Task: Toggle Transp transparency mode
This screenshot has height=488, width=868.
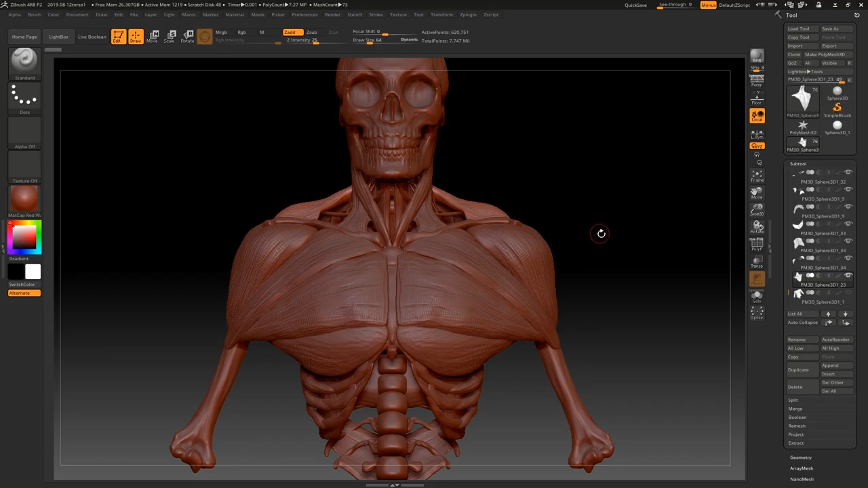Action: [x=757, y=262]
